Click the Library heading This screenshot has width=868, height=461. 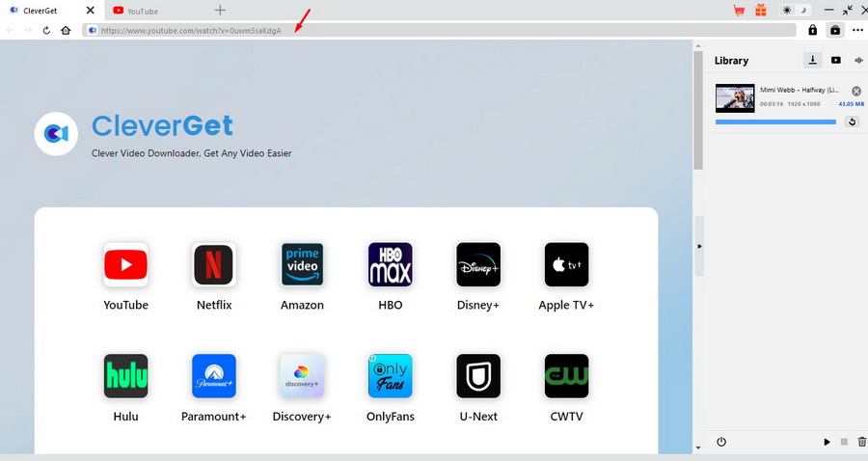[x=731, y=61]
